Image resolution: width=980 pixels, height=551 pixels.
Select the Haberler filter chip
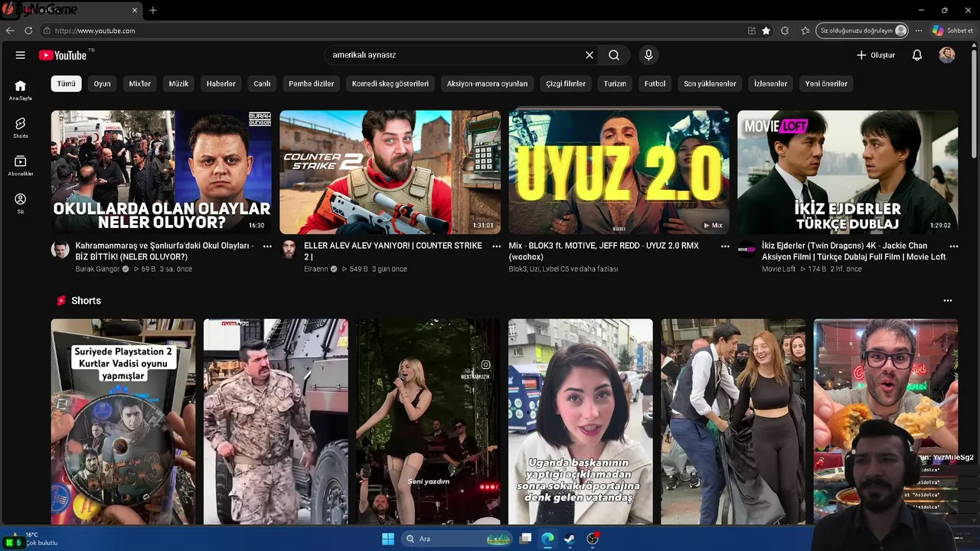click(x=221, y=83)
